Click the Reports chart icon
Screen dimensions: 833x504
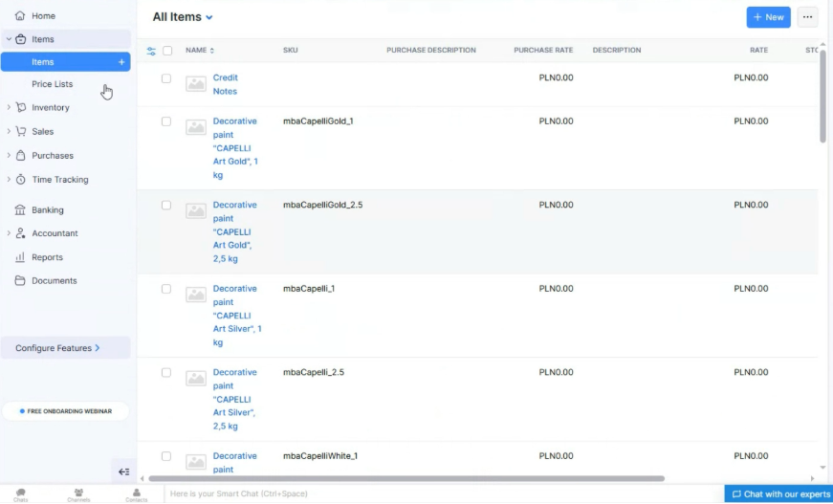[20, 257]
